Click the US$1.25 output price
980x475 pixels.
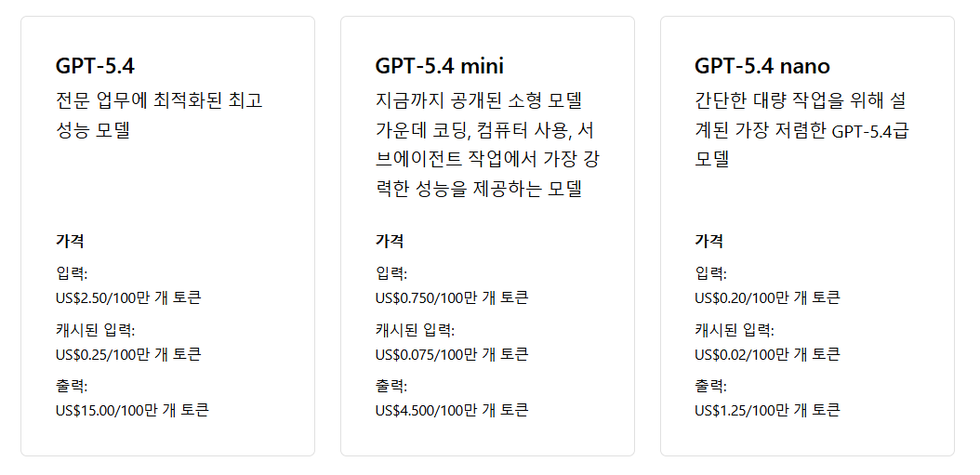point(767,410)
